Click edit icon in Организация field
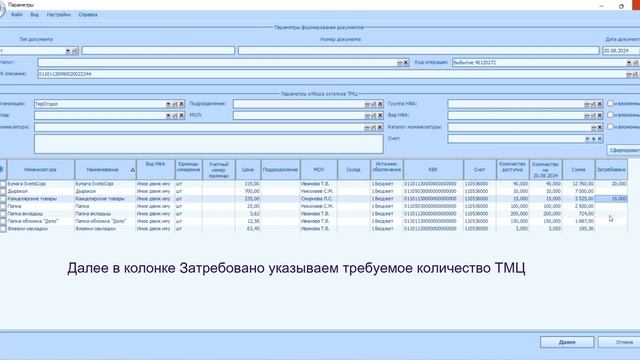 pyautogui.click(x=175, y=104)
